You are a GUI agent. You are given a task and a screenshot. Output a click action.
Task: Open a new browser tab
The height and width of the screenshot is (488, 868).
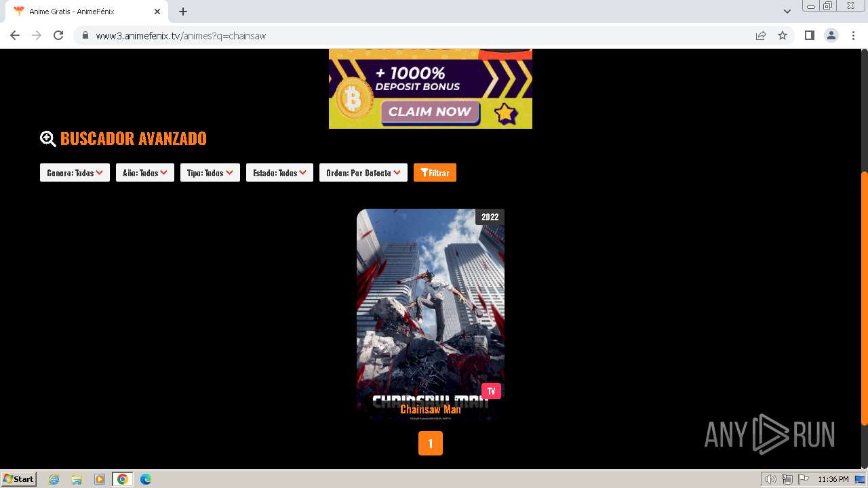(183, 12)
